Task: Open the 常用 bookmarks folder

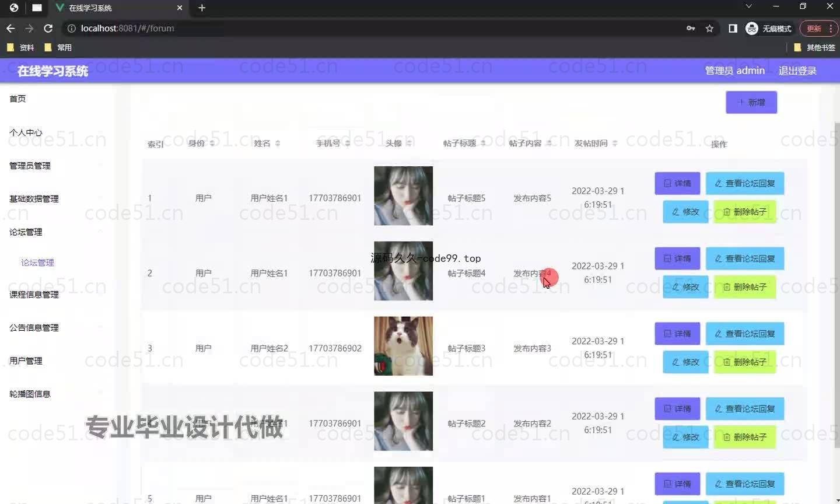Action: [x=58, y=47]
